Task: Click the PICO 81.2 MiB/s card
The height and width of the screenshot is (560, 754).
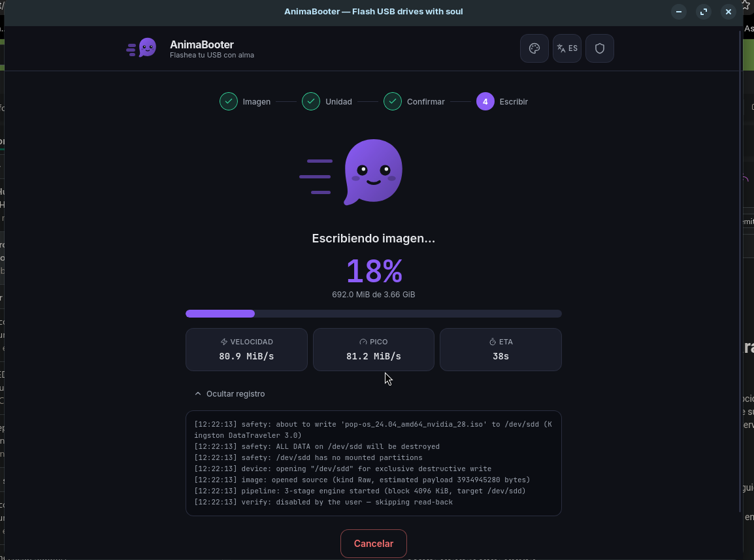Action: (x=374, y=350)
